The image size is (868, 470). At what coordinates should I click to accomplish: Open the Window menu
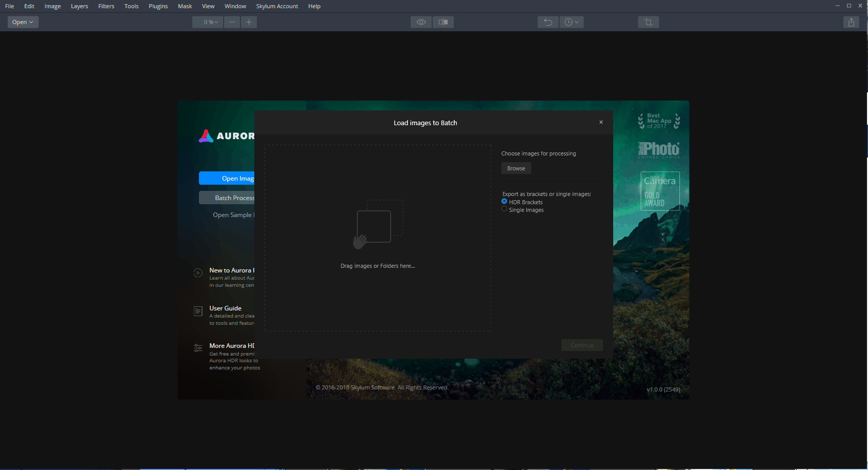click(x=235, y=6)
